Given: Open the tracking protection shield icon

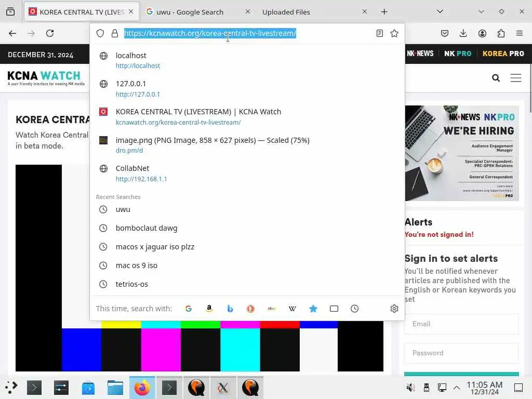Looking at the screenshot, I should point(100,33).
